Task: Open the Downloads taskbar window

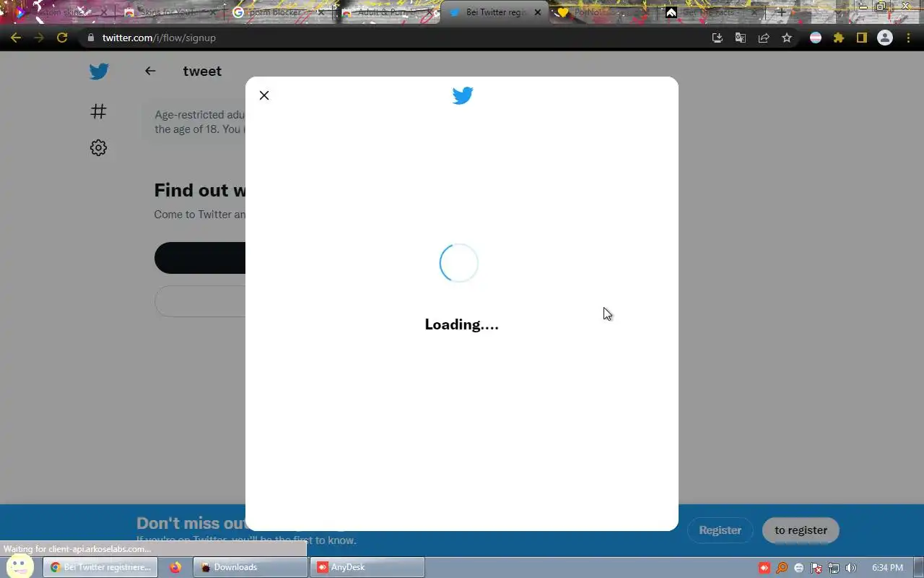Action: 250,567
